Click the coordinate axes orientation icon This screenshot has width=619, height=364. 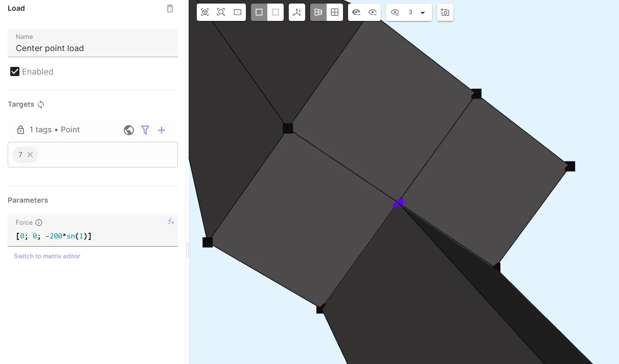(x=297, y=12)
